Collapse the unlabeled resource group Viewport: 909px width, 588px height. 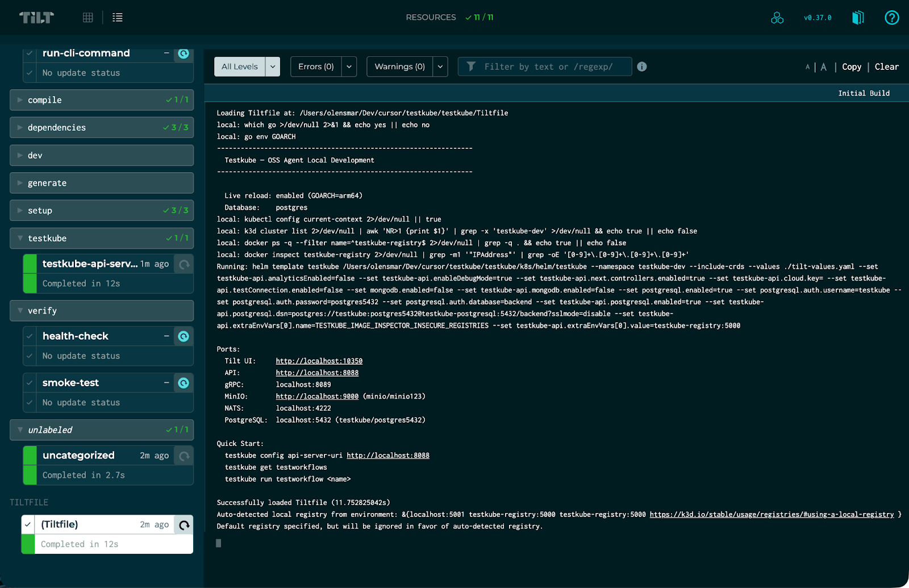(102, 430)
